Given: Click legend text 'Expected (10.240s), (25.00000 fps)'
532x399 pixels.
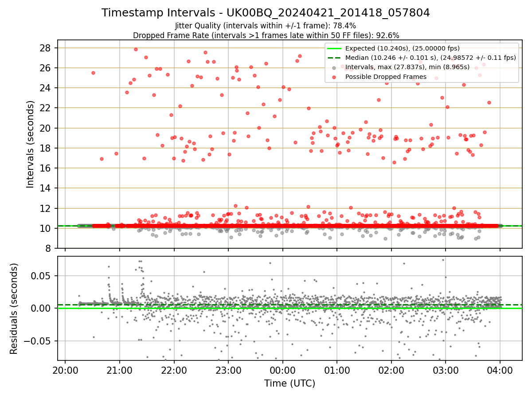Looking at the screenshot, I should pyautogui.click(x=403, y=48).
